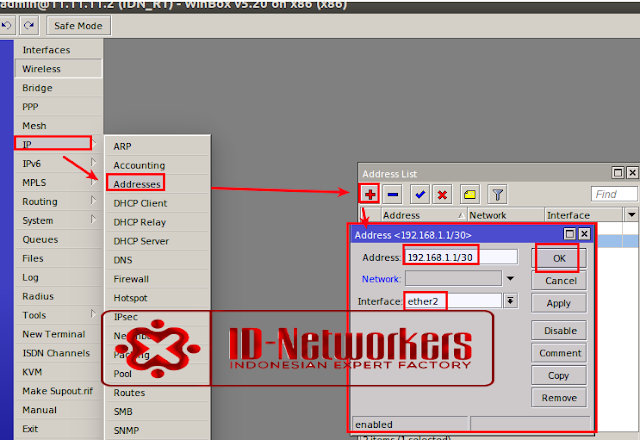Expand the System submenu

58,220
